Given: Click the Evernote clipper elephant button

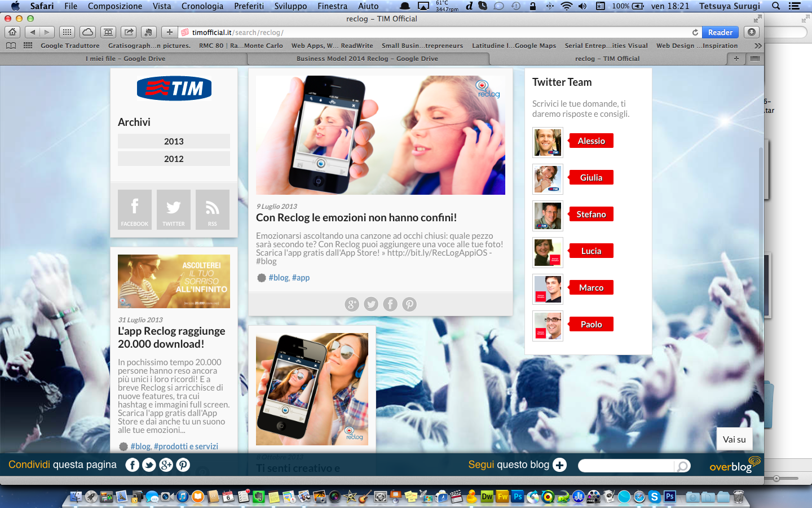Looking at the screenshot, I should (149, 32).
